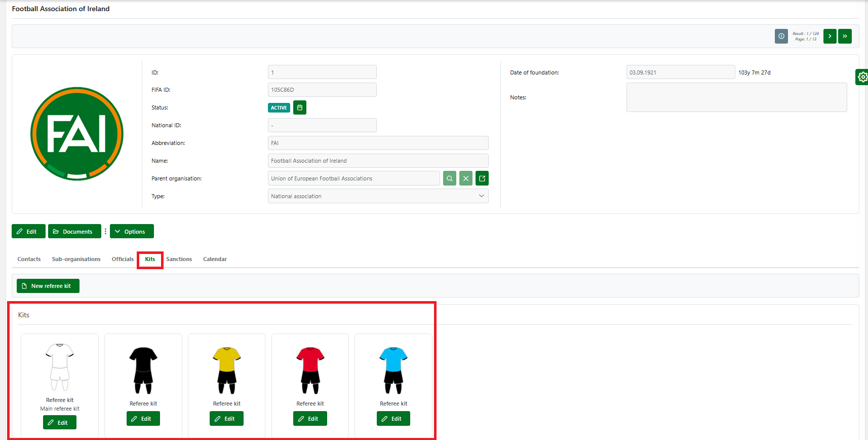Click the three-dot separator next to Documents
Screen dimensions: 868x440
(x=105, y=231)
